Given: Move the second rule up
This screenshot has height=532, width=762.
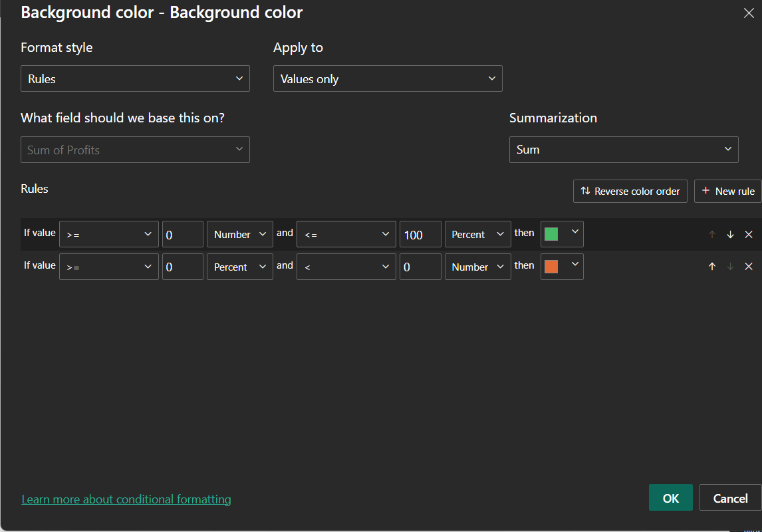Looking at the screenshot, I should (712, 267).
